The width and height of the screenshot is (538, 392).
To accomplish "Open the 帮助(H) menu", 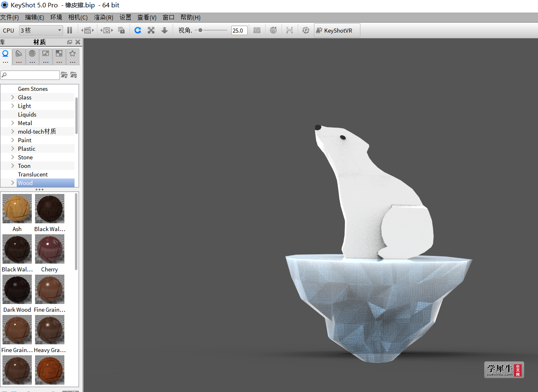I will 190,17.
